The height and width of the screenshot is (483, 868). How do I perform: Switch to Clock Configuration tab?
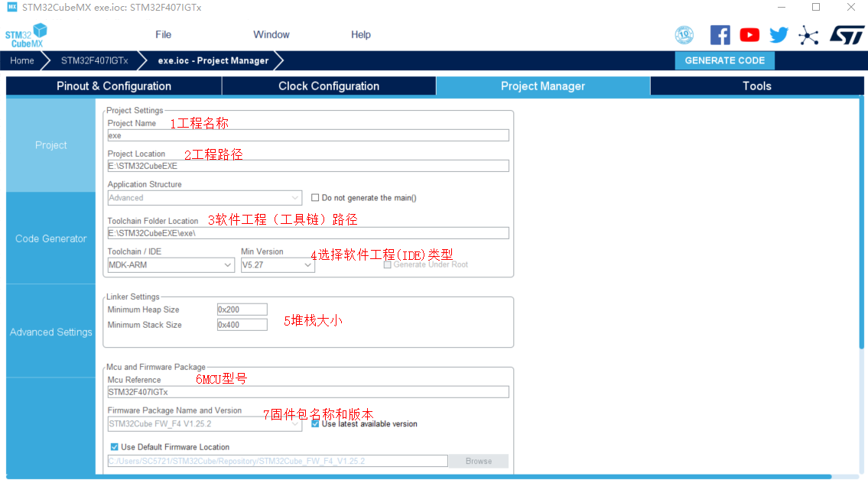click(329, 86)
